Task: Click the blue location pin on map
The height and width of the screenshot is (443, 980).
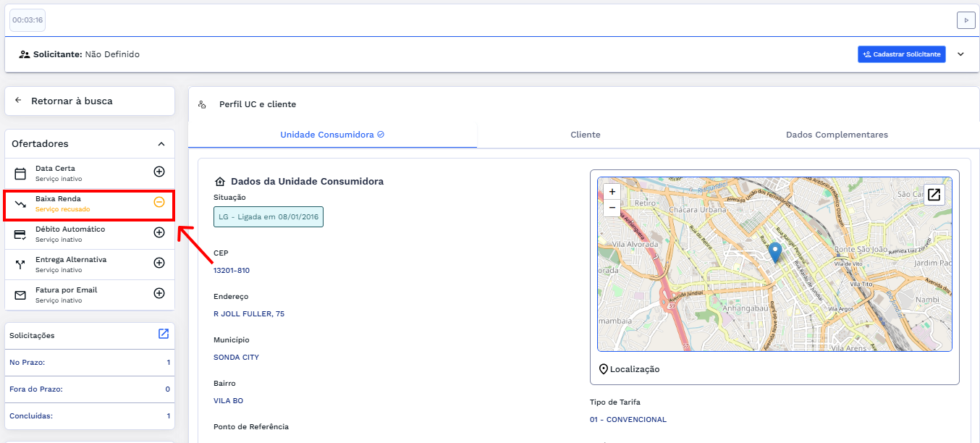Action: point(775,252)
